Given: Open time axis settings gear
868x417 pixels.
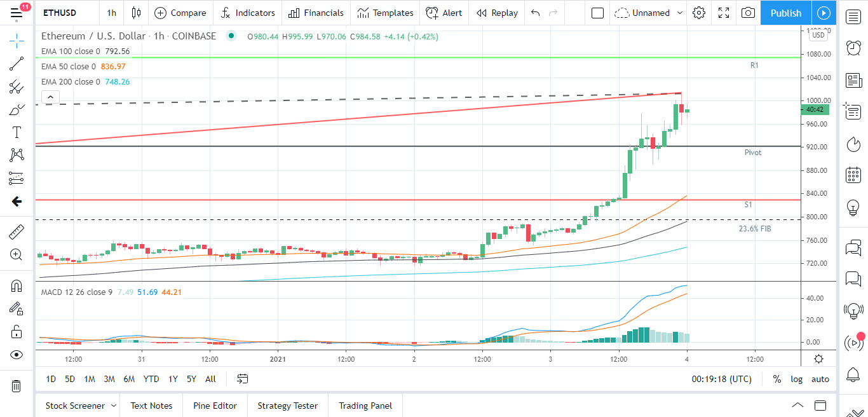Looking at the screenshot, I should pyautogui.click(x=818, y=359).
